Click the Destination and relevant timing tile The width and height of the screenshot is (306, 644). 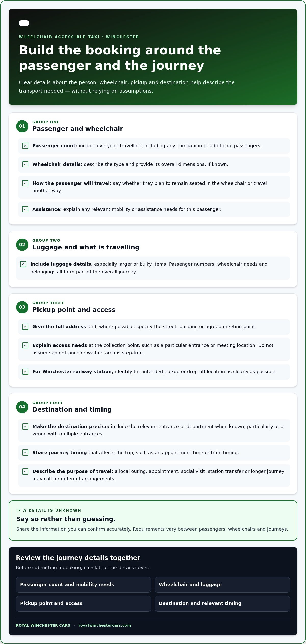tap(222, 603)
